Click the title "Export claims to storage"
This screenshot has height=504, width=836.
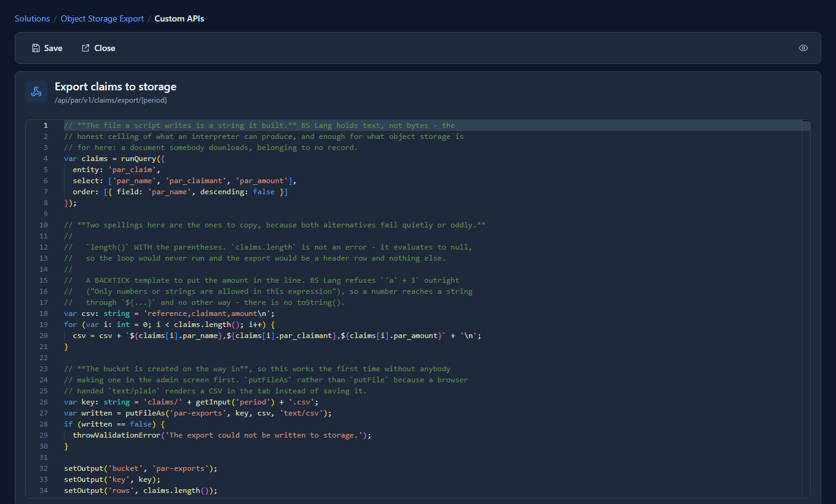click(x=116, y=87)
